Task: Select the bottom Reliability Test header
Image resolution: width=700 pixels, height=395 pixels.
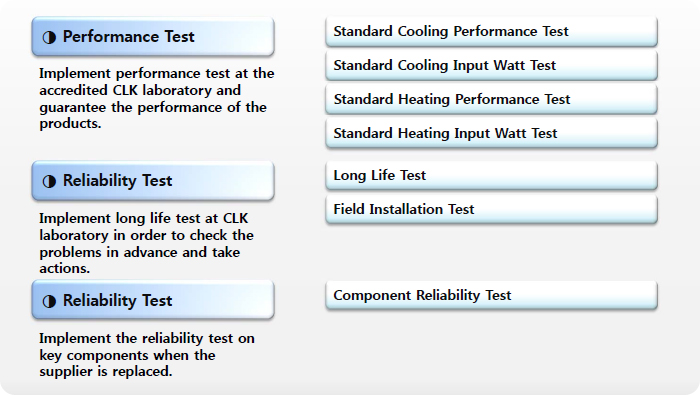Action: coord(153,300)
